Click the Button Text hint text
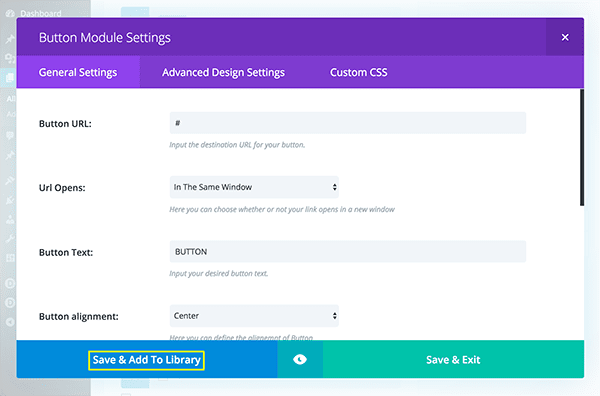 (x=218, y=274)
